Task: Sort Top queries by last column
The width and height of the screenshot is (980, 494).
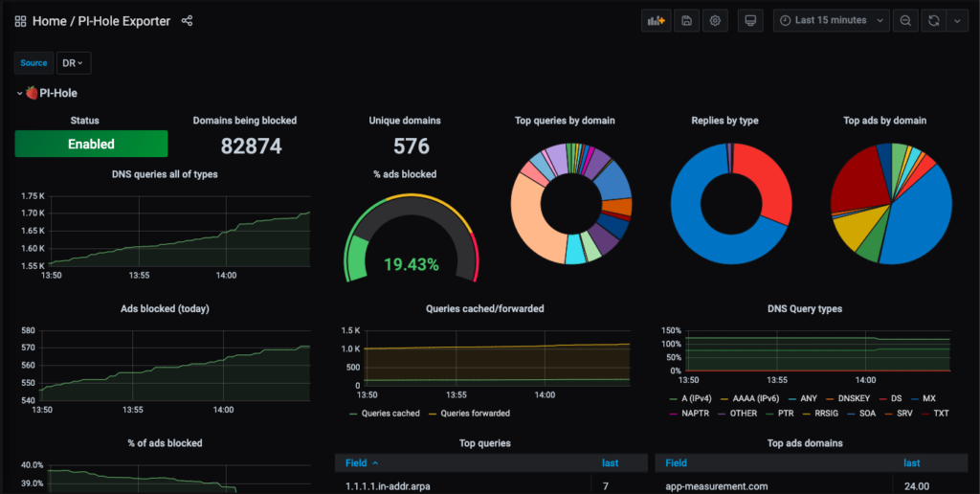Action: (x=610, y=462)
